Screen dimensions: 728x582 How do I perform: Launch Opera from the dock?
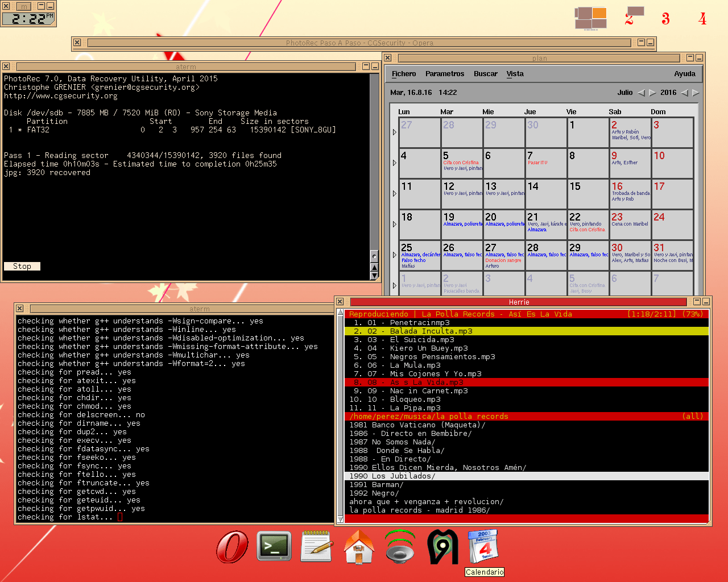click(232, 547)
